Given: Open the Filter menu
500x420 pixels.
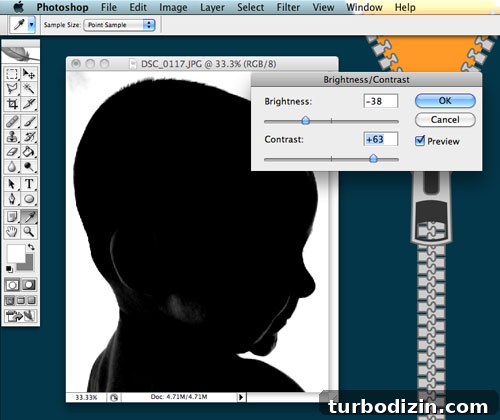Looking at the screenshot, I should point(288,7).
